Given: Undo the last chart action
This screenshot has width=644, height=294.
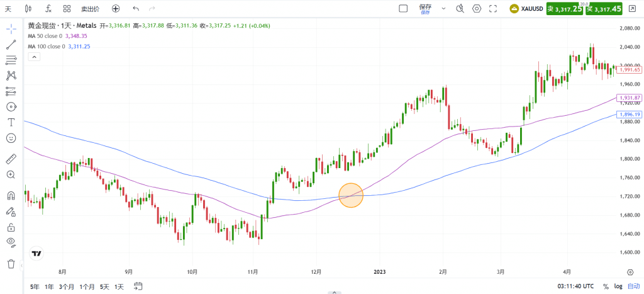Looking at the screenshot, I should coord(136,8).
